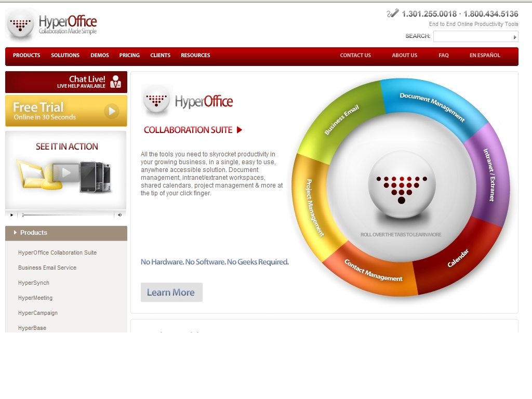Open the HyperSynch link
The height and width of the screenshot is (399, 532).
(x=34, y=283)
